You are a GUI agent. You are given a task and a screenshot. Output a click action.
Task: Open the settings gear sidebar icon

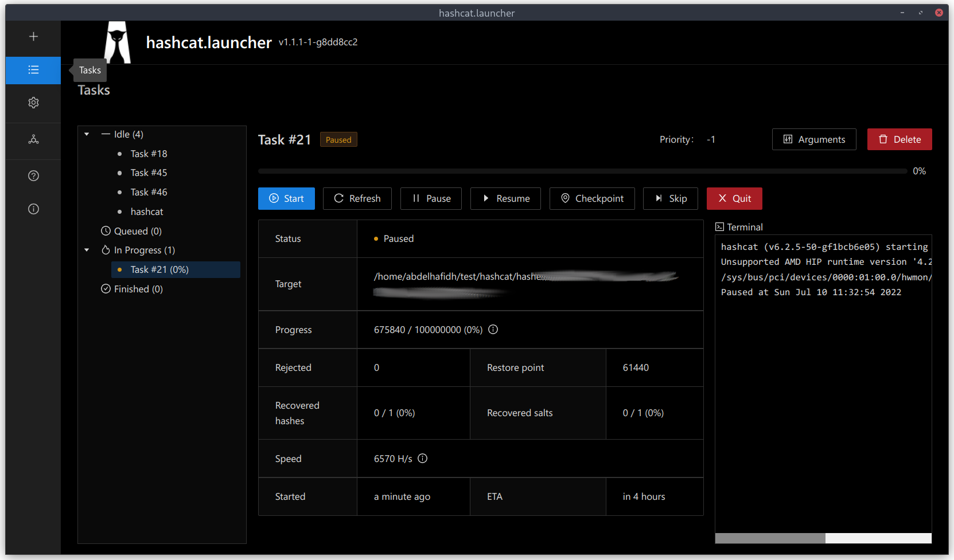point(33,103)
